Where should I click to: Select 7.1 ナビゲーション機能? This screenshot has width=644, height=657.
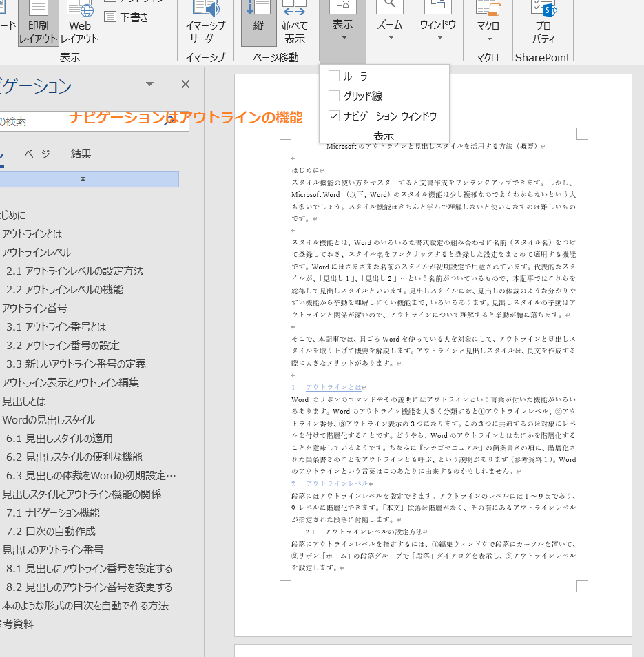pyautogui.click(x=53, y=513)
